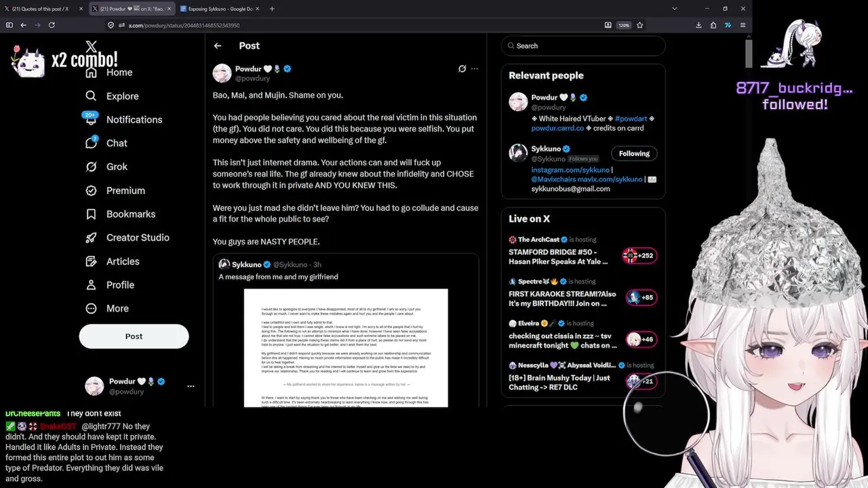This screenshot has height=488, width=868.
Task: Open Grok from the sidebar
Action: 107,167
